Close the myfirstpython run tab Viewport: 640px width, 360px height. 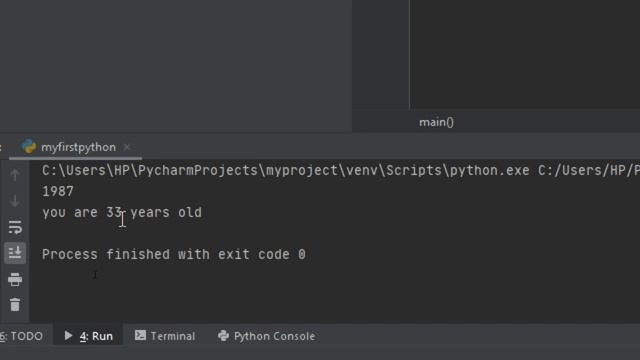point(127,147)
